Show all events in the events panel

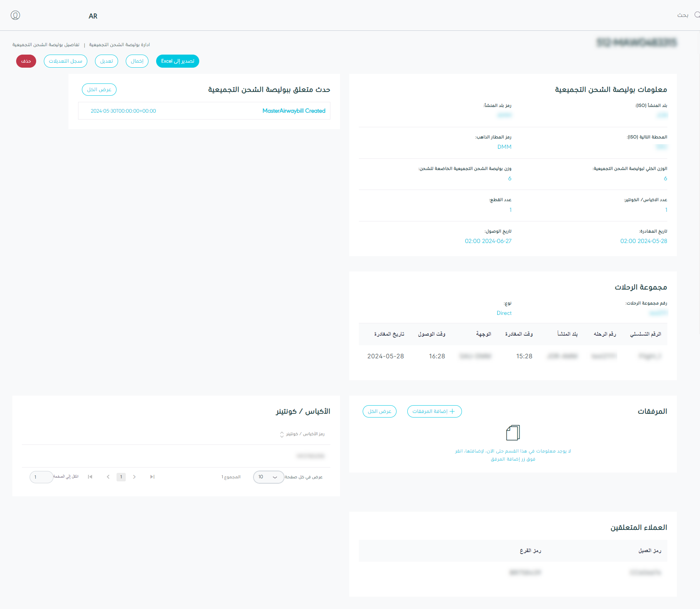(x=99, y=90)
